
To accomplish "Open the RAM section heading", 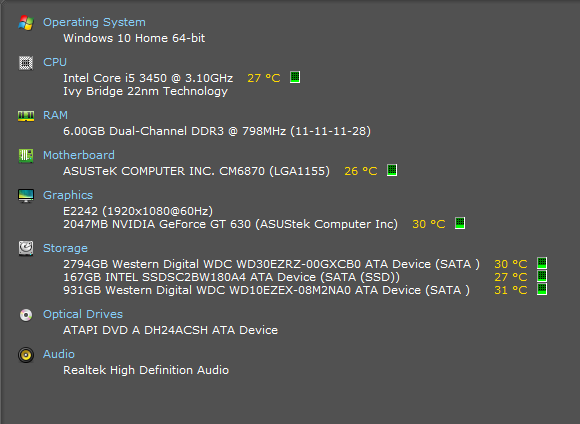I will click(55, 115).
